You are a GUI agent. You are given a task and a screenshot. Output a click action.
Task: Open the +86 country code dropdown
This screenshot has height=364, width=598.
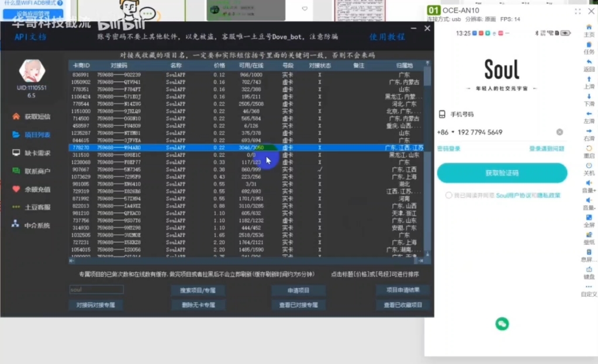pos(446,132)
